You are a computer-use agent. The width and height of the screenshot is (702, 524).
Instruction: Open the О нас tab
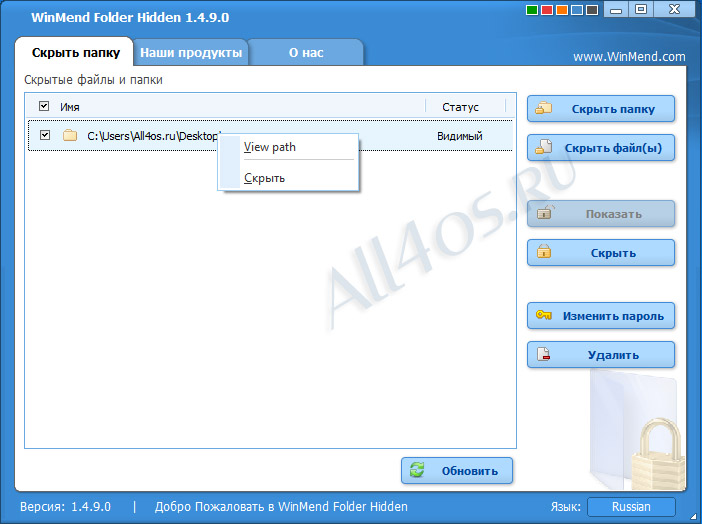pyautogui.click(x=306, y=52)
